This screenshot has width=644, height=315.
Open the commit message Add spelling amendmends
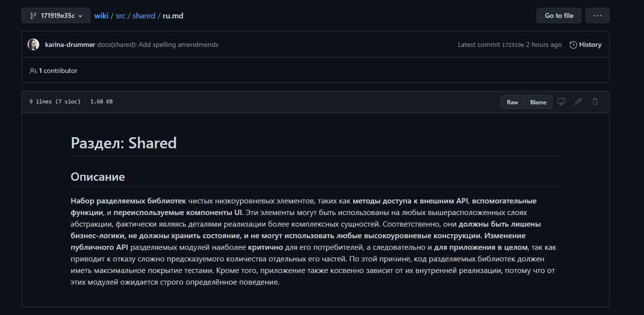point(158,44)
